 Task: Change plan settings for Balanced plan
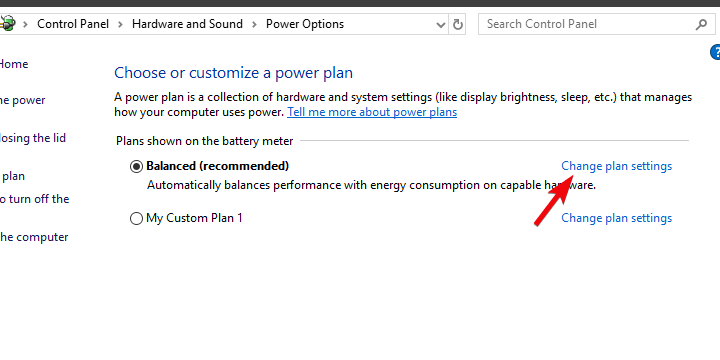tap(617, 166)
